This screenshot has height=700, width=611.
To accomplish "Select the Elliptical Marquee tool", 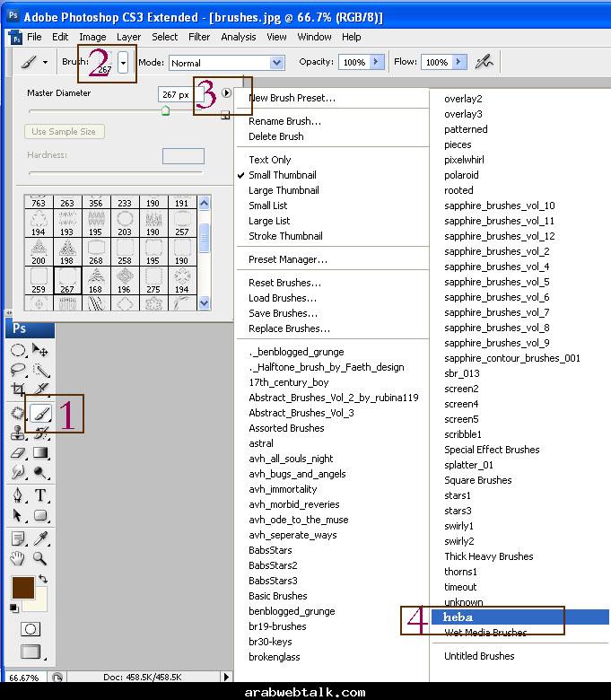I will click(x=18, y=350).
